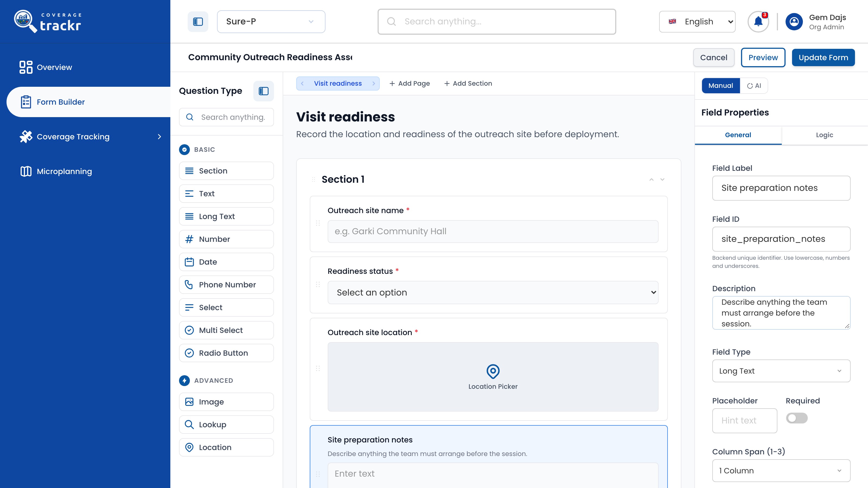Click the Location Picker pin icon
Image resolution: width=868 pixels, height=488 pixels.
pyautogui.click(x=493, y=371)
